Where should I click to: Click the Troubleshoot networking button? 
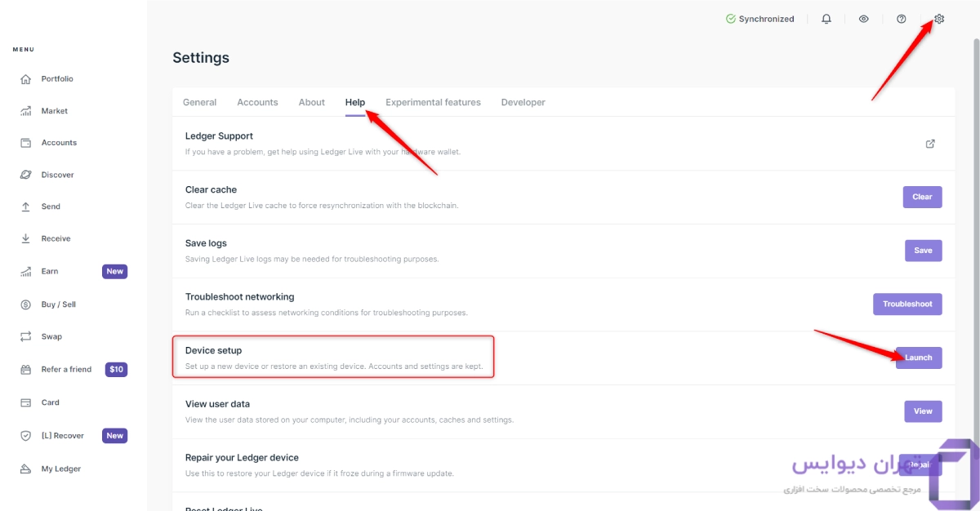(x=907, y=304)
